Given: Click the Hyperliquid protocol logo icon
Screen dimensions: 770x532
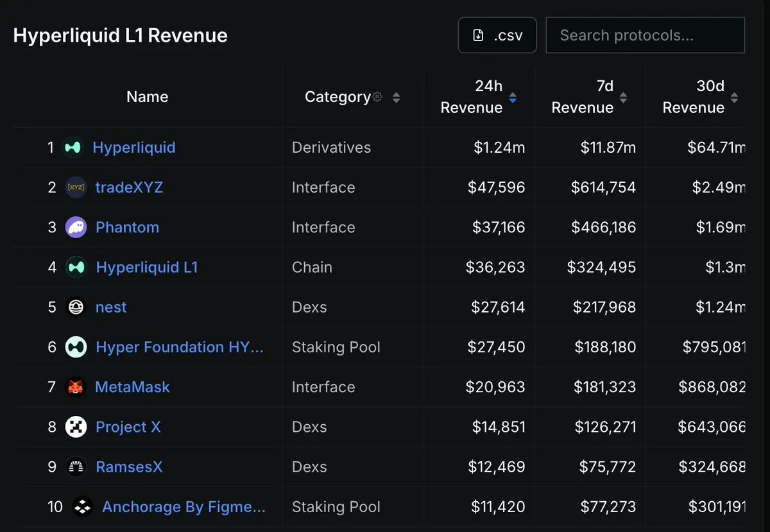Looking at the screenshot, I should click(73, 148).
